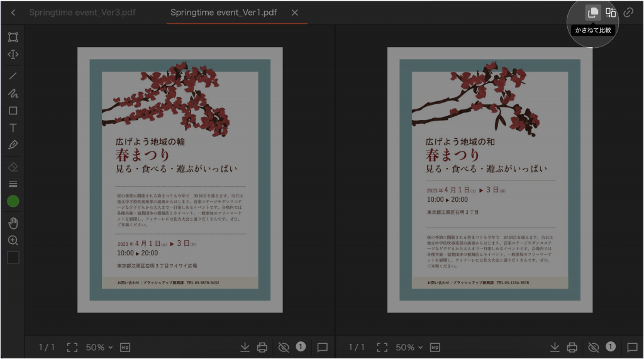Enable overlay compare mode (かさねて比較)

click(592, 13)
